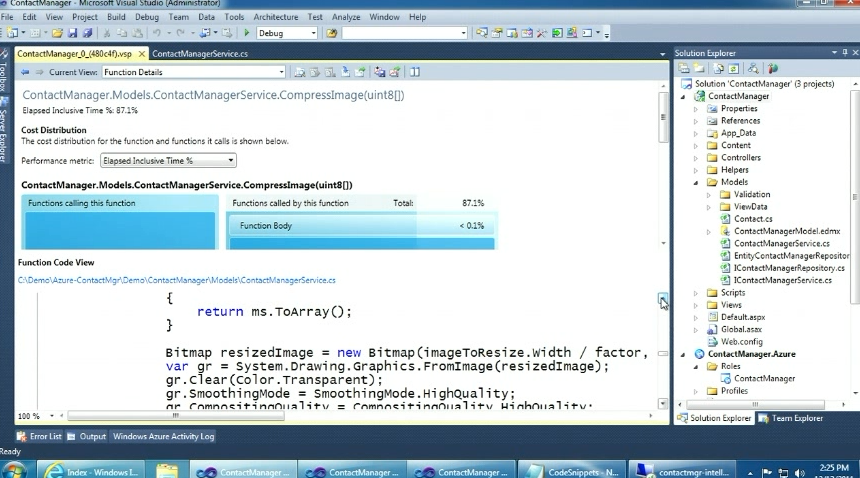Screen dimensions: 860x478
Task: Close the ContactManager_0_(480c4f).vsp tab
Action: coord(142,54)
